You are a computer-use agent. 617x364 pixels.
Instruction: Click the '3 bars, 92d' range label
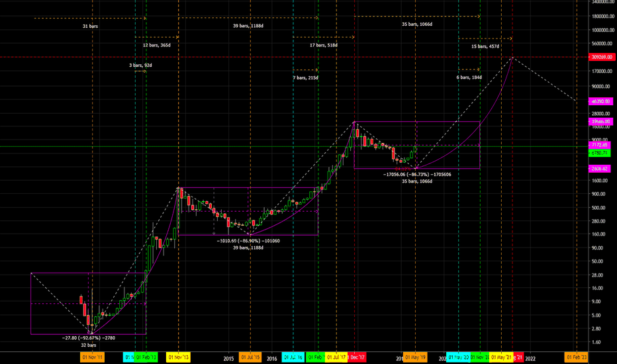(140, 66)
